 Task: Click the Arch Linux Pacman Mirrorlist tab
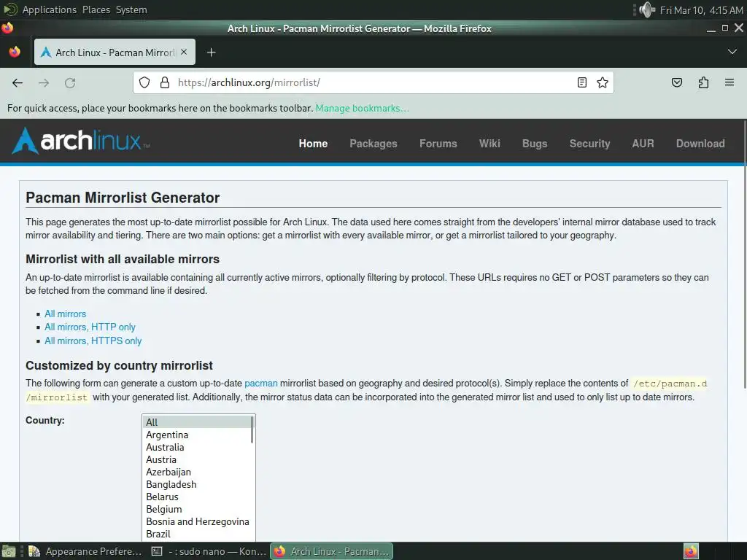pyautogui.click(x=115, y=52)
